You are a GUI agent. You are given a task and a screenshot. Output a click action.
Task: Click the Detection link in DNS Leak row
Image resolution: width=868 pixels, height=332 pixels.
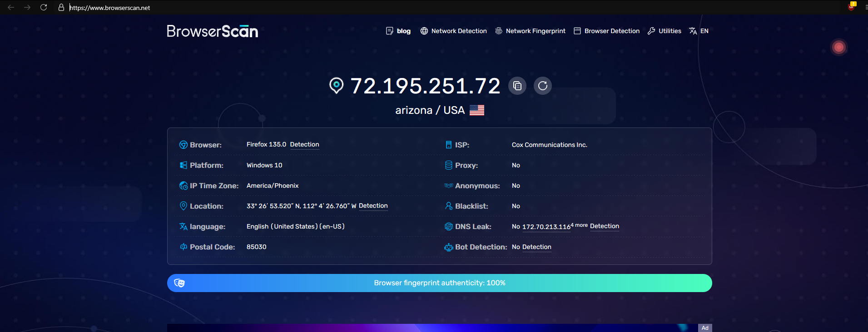point(605,226)
